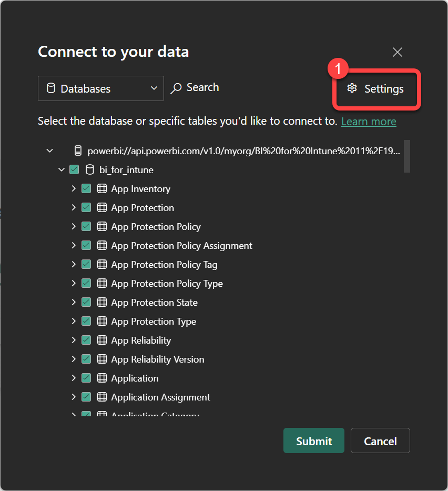Select the Application Assignment row text
This screenshot has width=448, height=491.
point(161,397)
